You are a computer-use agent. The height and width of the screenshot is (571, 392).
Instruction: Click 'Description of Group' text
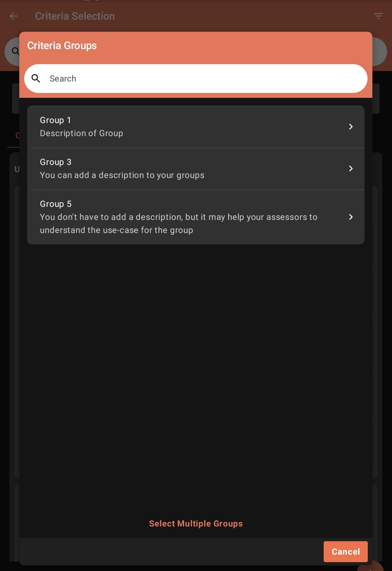(81, 133)
